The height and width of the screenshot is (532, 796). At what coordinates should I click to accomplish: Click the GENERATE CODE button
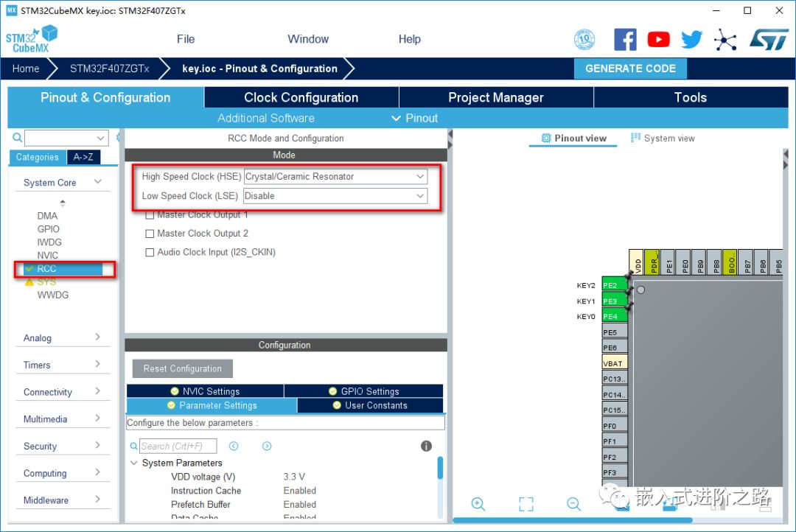pyautogui.click(x=630, y=69)
